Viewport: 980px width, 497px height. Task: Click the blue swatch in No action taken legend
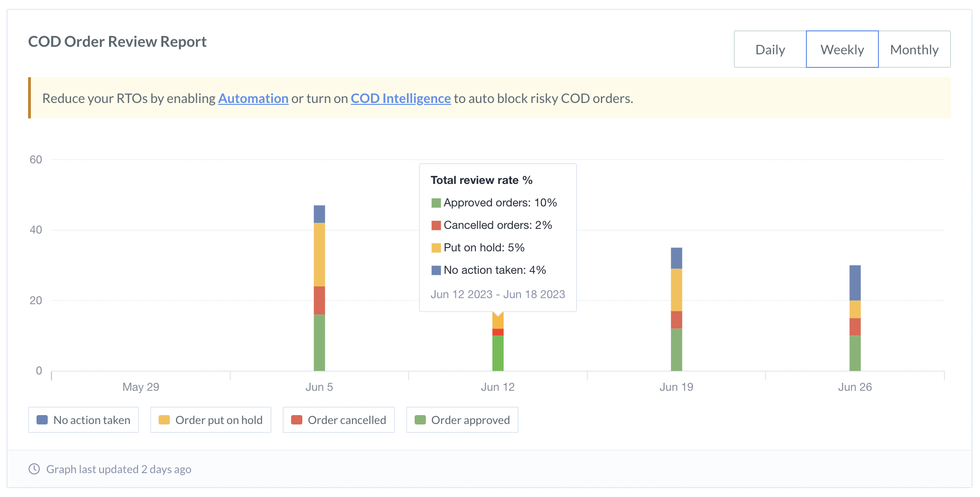(42, 420)
